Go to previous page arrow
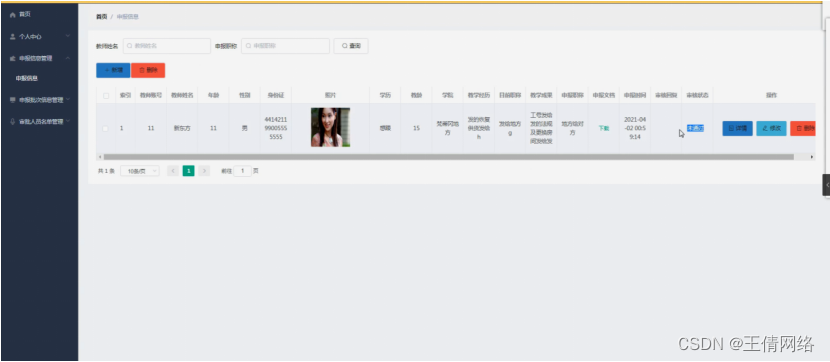This screenshot has height=362, width=830. tap(173, 171)
